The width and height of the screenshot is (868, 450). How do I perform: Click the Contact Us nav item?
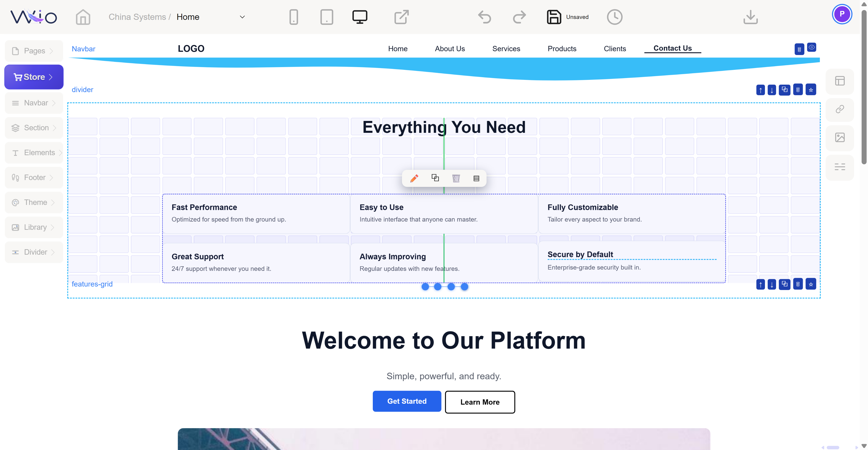coord(673,48)
